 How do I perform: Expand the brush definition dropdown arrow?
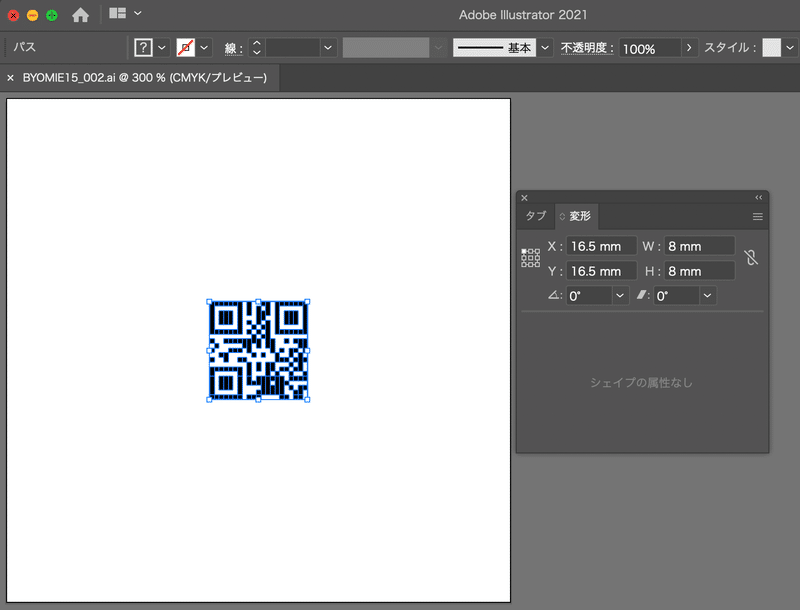point(545,48)
